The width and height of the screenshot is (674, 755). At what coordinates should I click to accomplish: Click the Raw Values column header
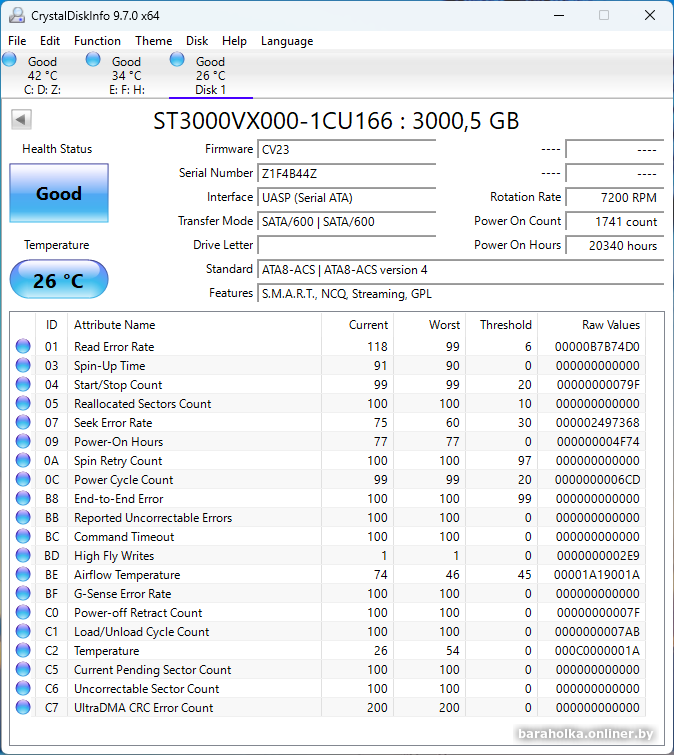[591, 325]
